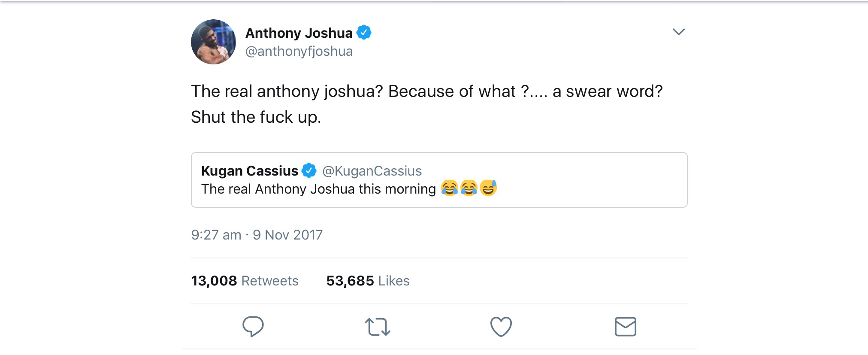
Task: Click the Kugan Cassius name in quote
Action: click(249, 171)
